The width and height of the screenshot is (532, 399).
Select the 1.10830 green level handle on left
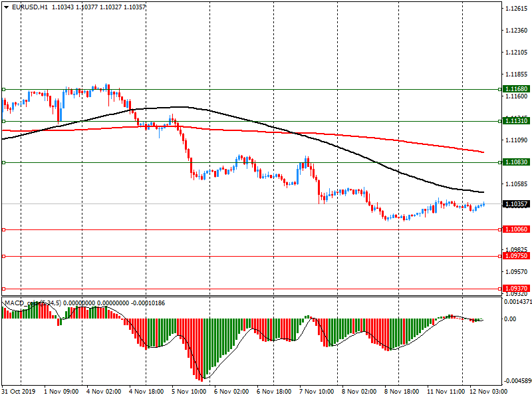click(x=3, y=162)
